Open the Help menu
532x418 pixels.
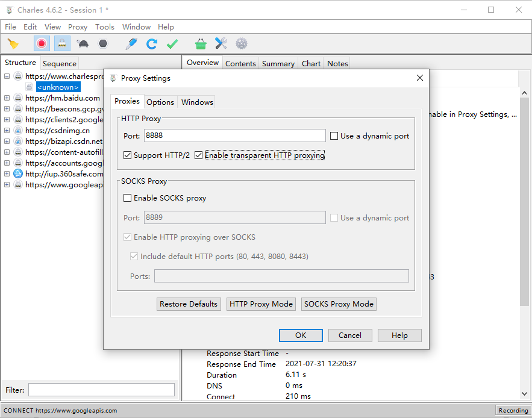[x=166, y=27]
